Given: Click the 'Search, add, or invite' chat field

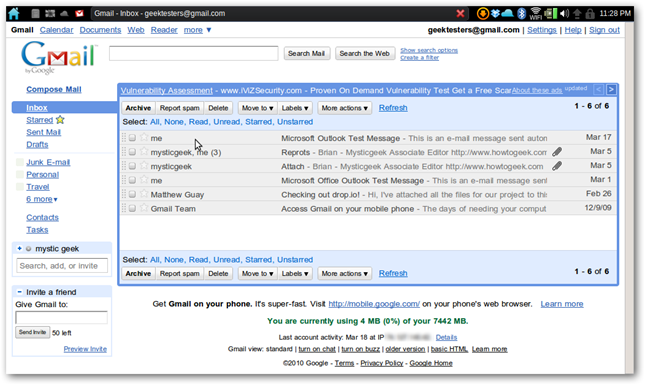Looking at the screenshot, I should point(62,266).
